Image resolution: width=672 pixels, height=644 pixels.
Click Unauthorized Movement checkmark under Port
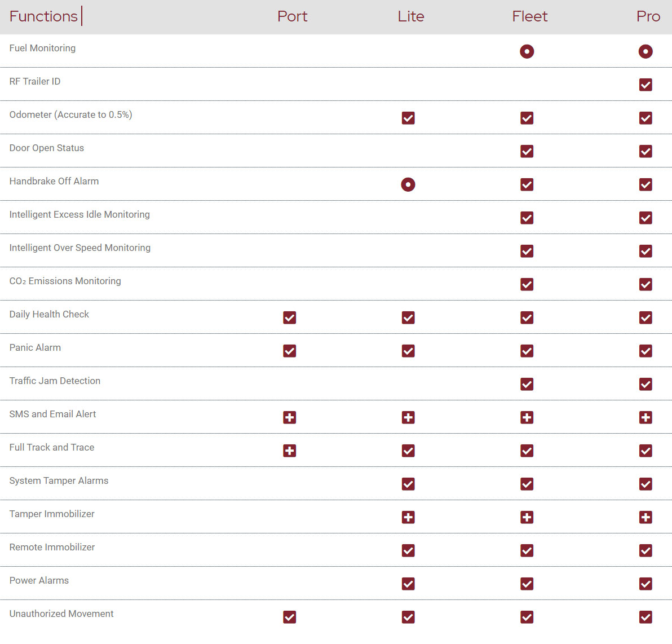pos(289,617)
